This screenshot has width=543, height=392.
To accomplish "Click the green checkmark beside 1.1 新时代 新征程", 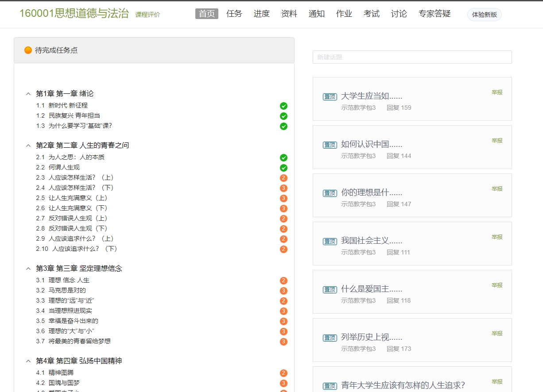I will [283, 106].
